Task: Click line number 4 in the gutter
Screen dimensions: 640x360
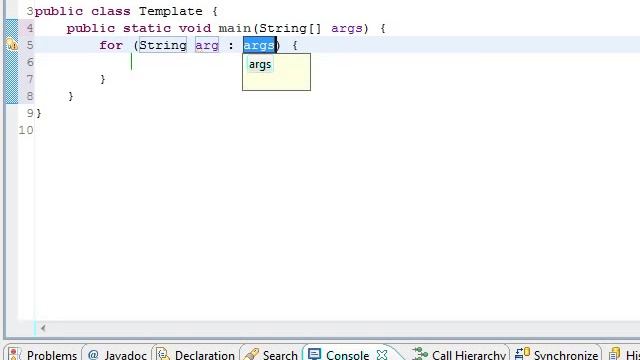Action: [29, 28]
